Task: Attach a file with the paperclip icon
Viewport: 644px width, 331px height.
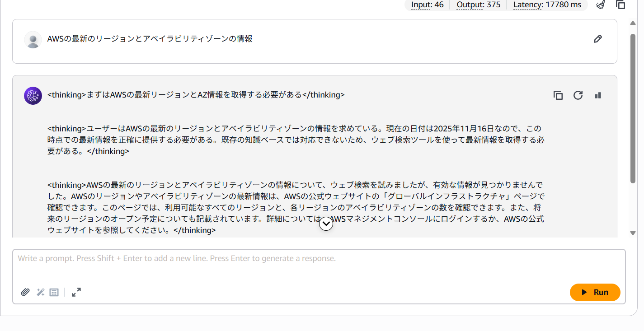Action: 25,292
